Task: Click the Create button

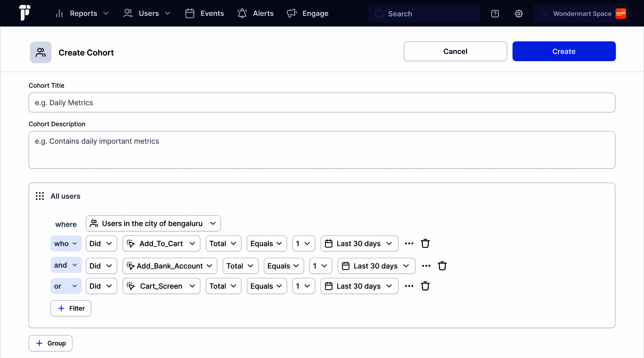Action: coord(564,51)
